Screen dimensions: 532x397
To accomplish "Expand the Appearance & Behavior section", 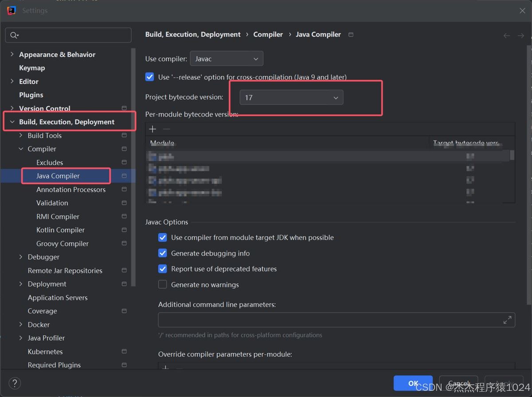I will (x=12, y=55).
